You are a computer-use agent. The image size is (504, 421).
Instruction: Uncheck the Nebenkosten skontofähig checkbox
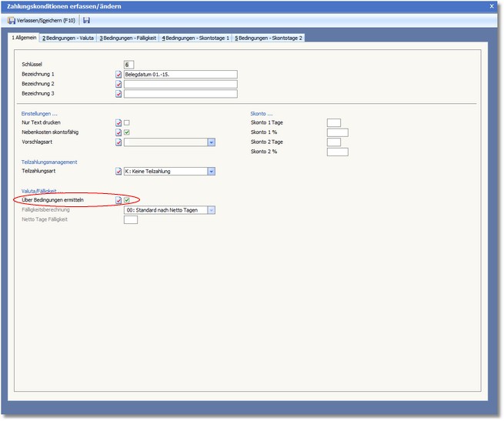(x=127, y=132)
